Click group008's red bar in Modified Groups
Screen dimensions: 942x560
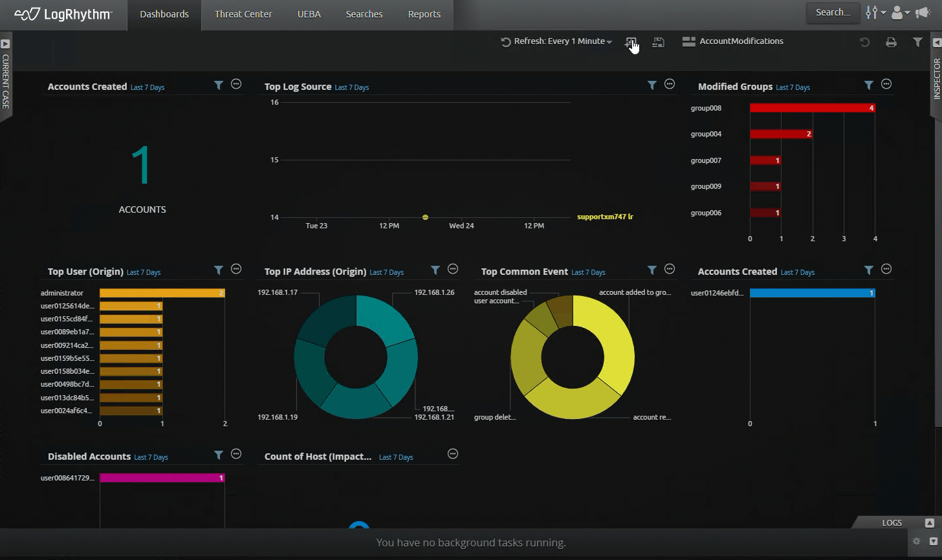(812, 107)
